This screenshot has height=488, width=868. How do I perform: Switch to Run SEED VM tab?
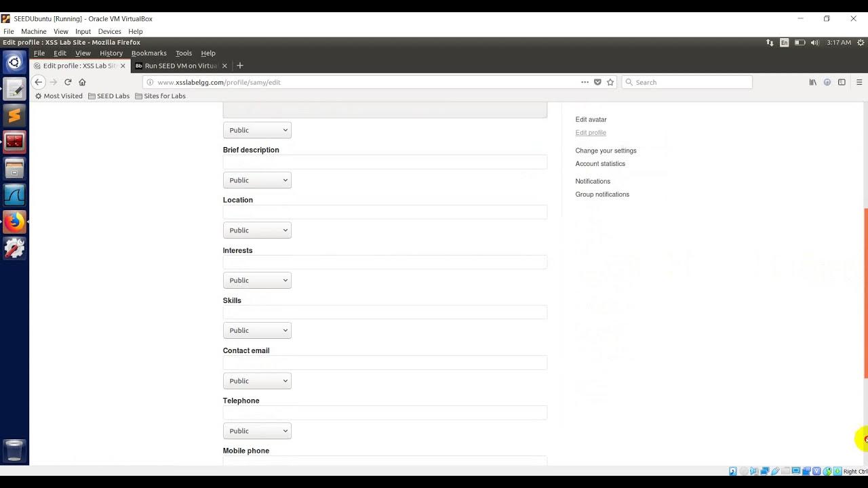(180, 66)
